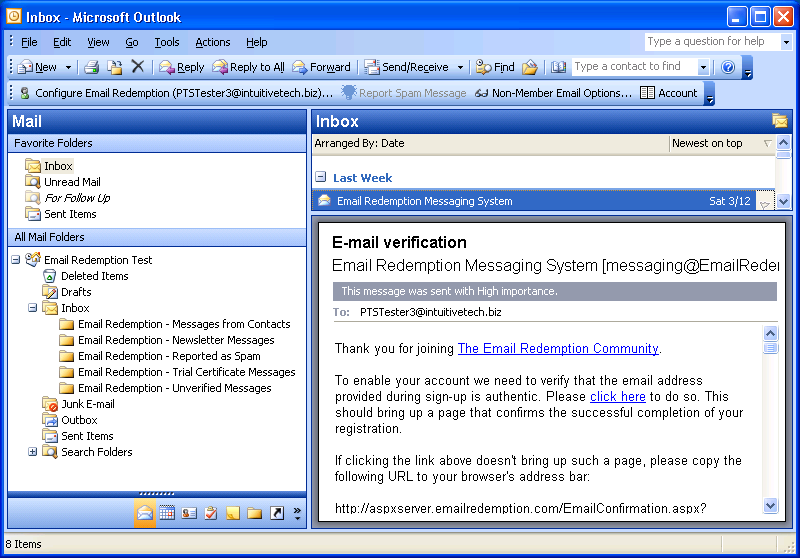The height and width of the screenshot is (558, 800).
Task: Click message body scrollbar down arrow
Action: click(770, 505)
